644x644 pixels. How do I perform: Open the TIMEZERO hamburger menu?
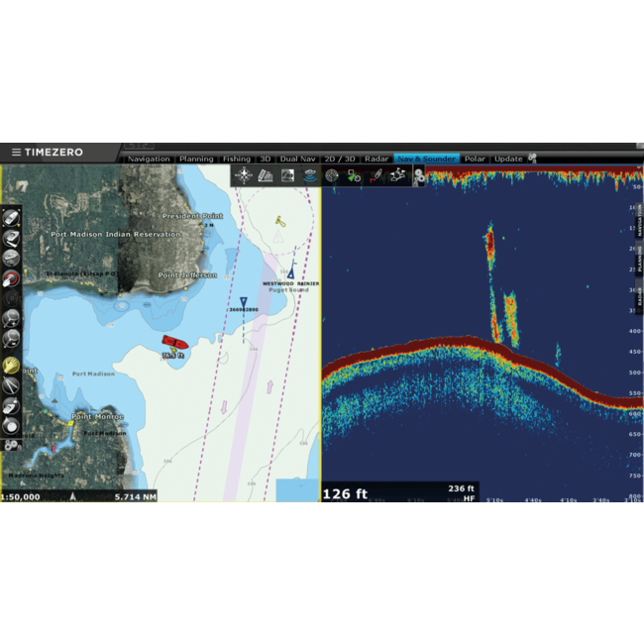click(x=16, y=153)
